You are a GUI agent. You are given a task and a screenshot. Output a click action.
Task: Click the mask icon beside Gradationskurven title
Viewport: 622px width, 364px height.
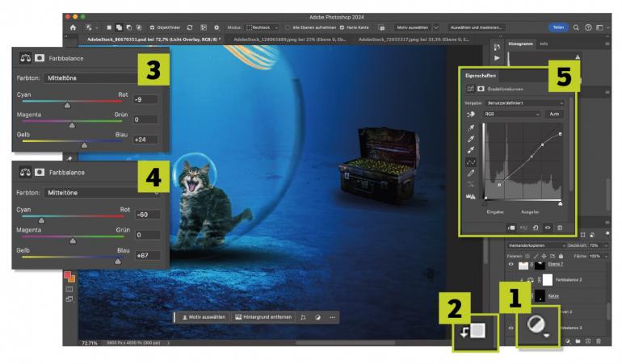(x=481, y=89)
